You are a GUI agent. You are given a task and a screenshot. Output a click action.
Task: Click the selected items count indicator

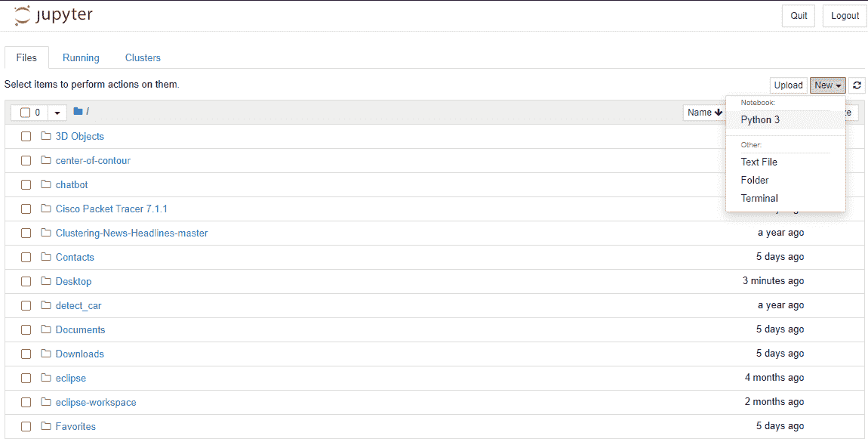35,112
